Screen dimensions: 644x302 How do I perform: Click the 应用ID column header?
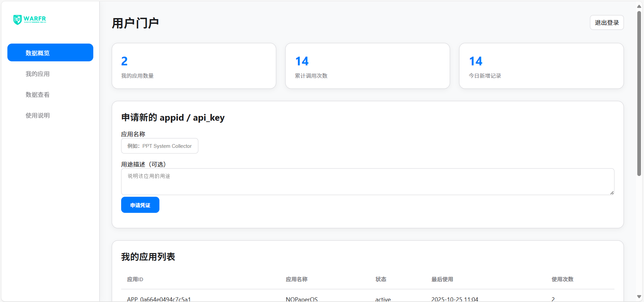tap(135, 279)
